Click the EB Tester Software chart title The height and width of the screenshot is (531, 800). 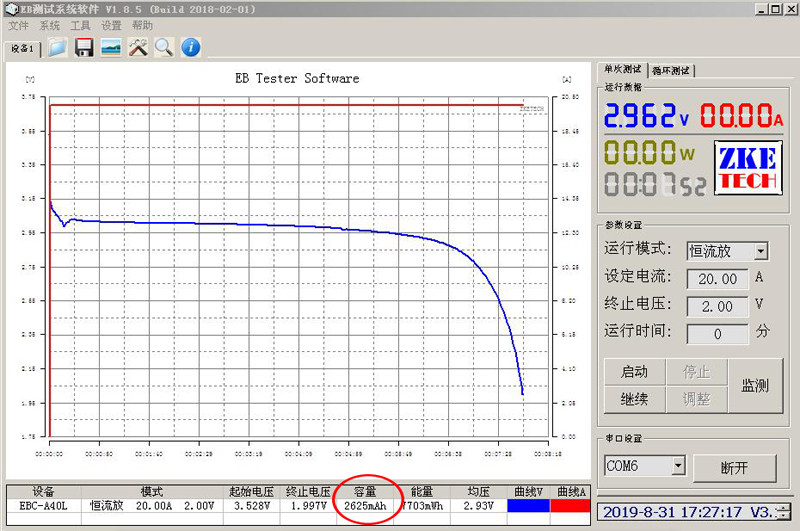point(297,79)
